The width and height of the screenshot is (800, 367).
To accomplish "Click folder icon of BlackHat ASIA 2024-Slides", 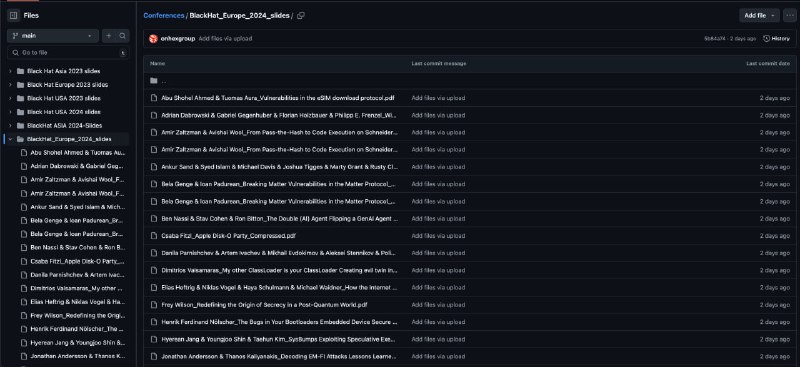I will pyautogui.click(x=20, y=126).
